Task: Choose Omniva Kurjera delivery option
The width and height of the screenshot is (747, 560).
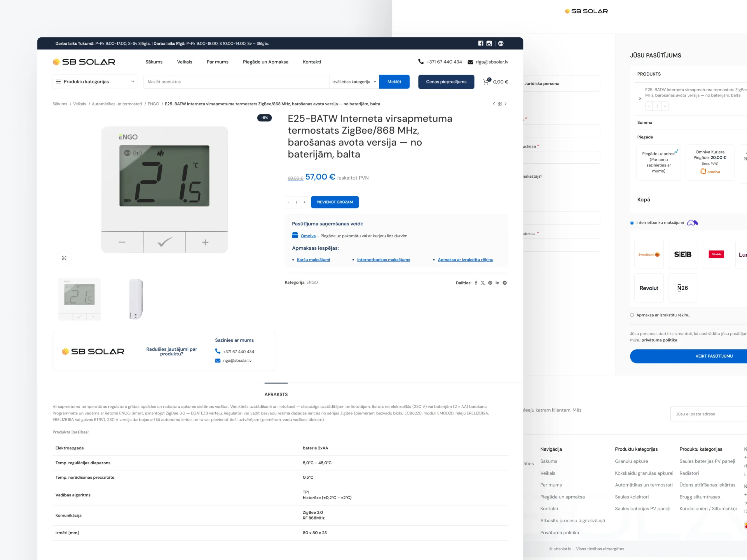Action: (x=710, y=162)
